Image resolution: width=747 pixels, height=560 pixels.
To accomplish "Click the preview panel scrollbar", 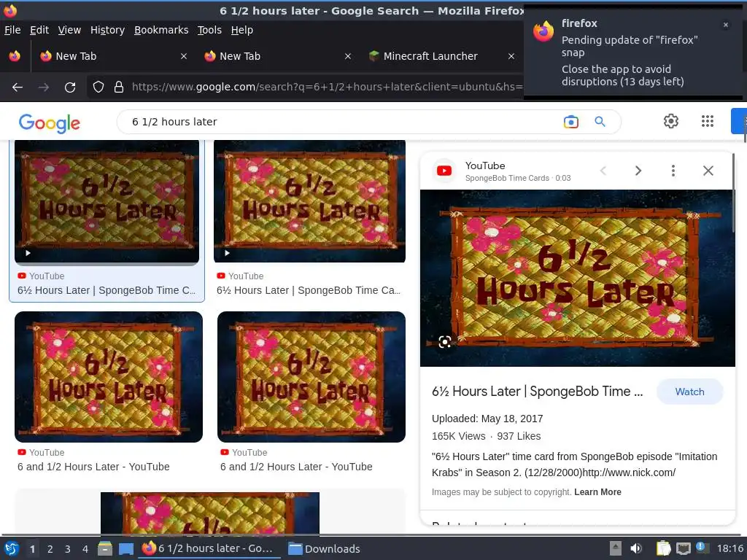I will 734,192.
